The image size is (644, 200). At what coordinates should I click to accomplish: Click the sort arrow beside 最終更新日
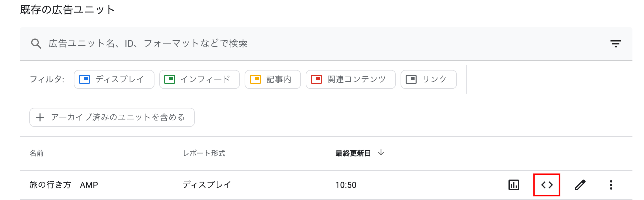pyautogui.click(x=381, y=153)
